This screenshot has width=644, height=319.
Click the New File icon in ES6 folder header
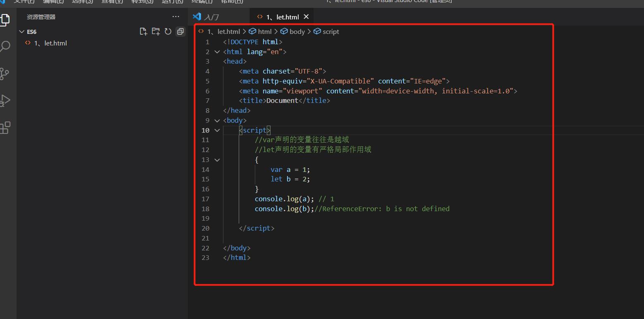tap(144, 31)
